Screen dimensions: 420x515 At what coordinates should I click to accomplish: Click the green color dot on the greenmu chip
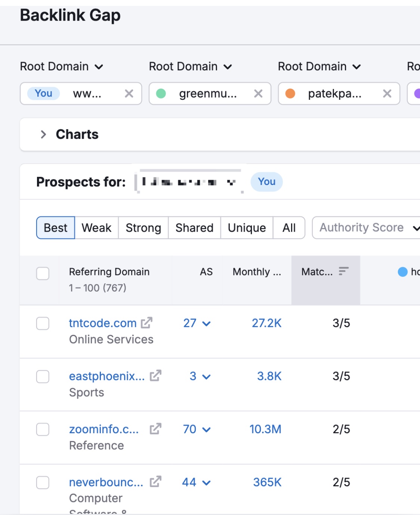point(161,93)
